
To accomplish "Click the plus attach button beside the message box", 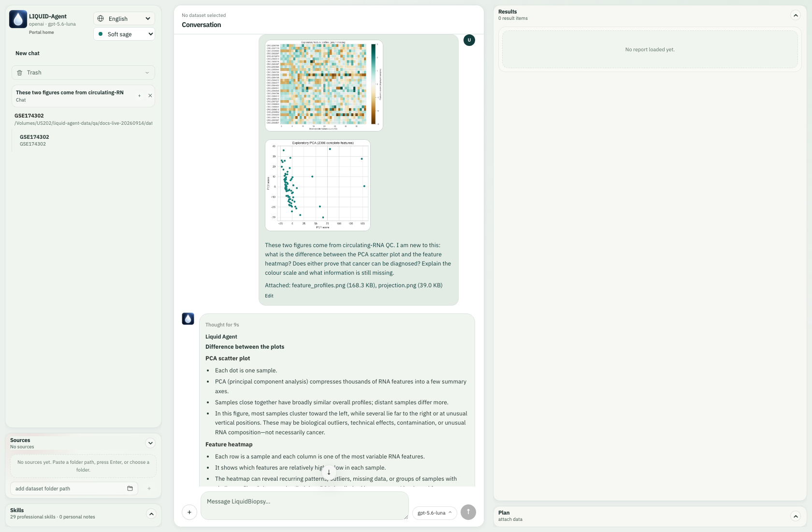I will (189, 512).
